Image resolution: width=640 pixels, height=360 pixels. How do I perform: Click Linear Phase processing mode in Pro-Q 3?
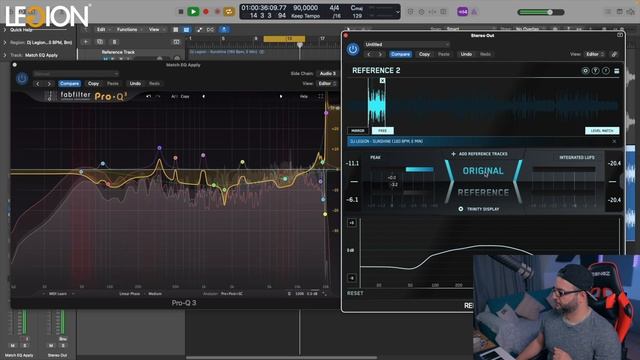129,294
